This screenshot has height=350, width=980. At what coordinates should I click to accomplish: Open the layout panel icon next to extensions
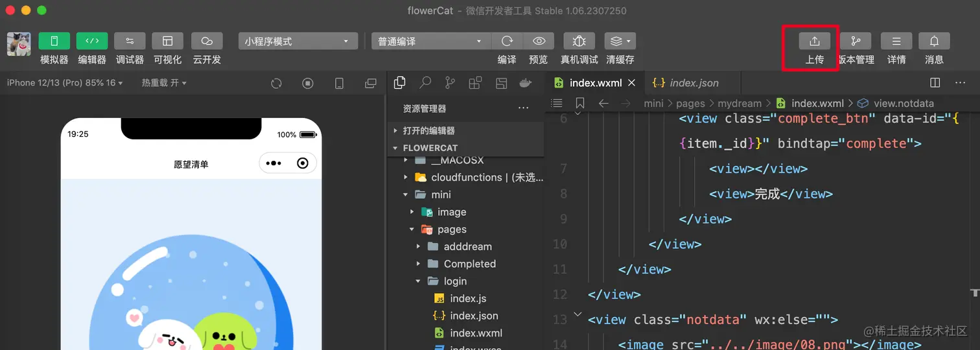coord(501,82)
